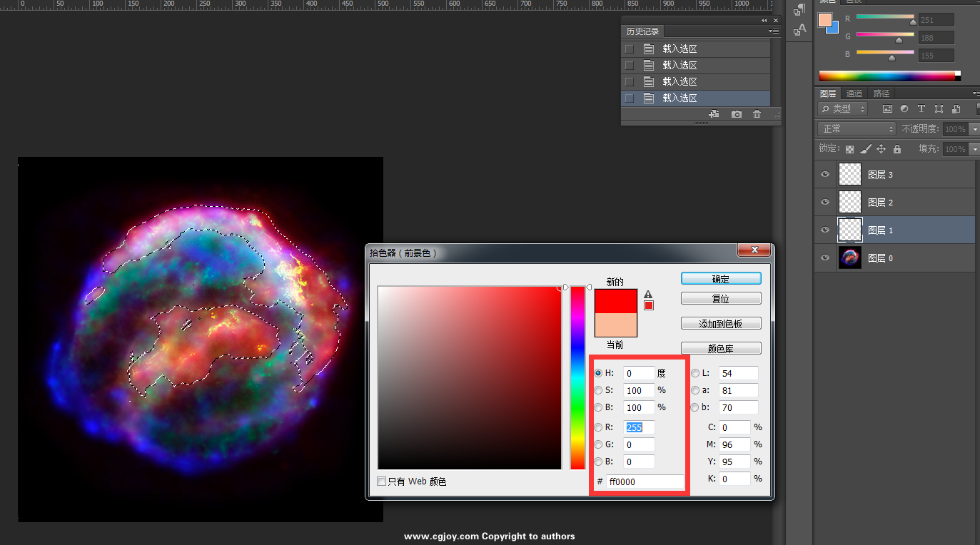Open the 填充 fill slider arrow
The width and height of the screenshot is (980, 545).
coord(974,149)
